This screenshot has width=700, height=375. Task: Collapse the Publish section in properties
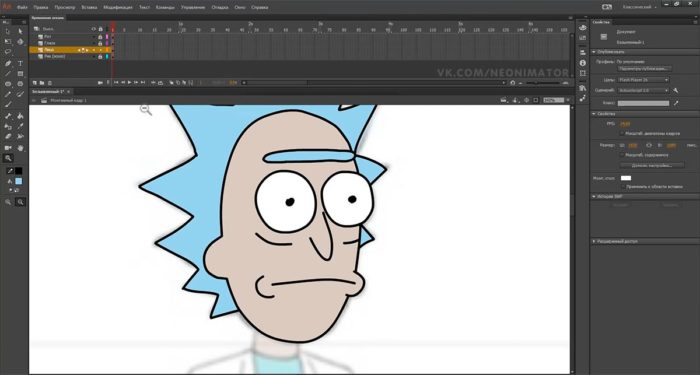(x=594, y=52)
